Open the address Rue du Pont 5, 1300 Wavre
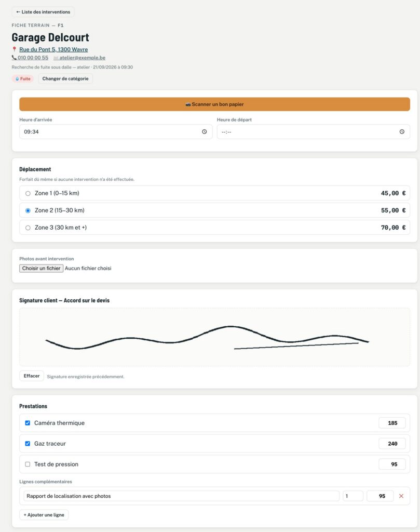420x532 pixels. coord(53,49)
